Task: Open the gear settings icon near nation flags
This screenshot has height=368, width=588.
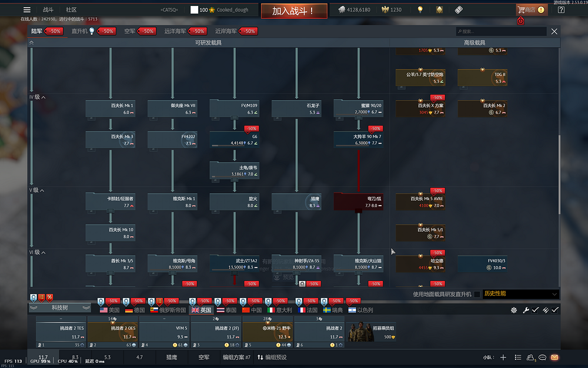Action: point(513,310)
